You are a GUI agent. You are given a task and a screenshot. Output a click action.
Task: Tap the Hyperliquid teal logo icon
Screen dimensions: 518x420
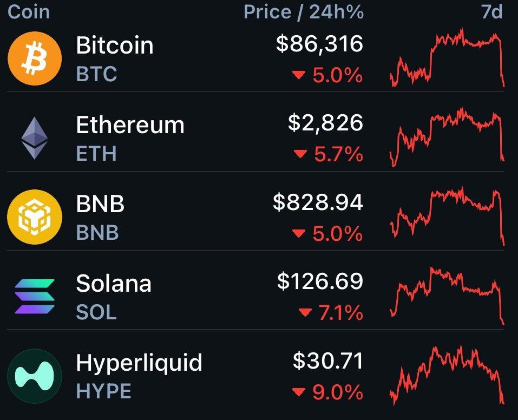35,376
